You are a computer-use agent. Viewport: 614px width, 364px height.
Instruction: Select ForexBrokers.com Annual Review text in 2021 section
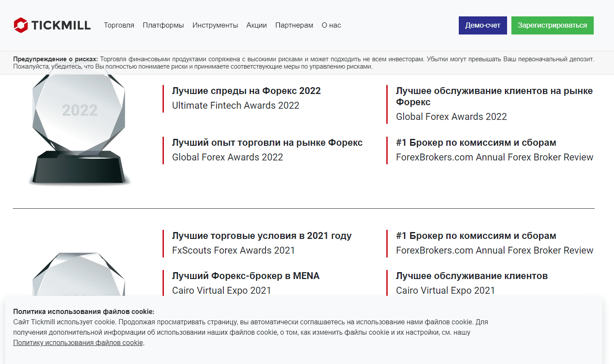[495, 251]
